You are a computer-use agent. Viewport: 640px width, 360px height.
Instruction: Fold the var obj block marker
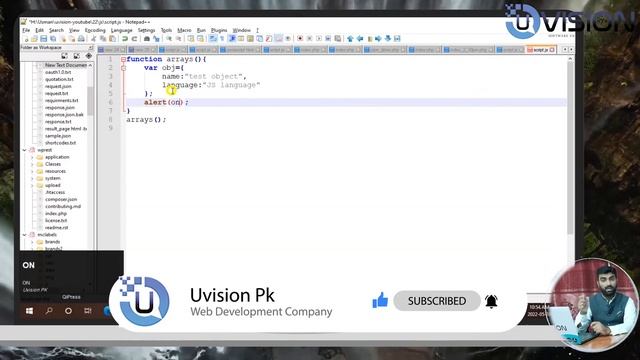tap(123, 68)
